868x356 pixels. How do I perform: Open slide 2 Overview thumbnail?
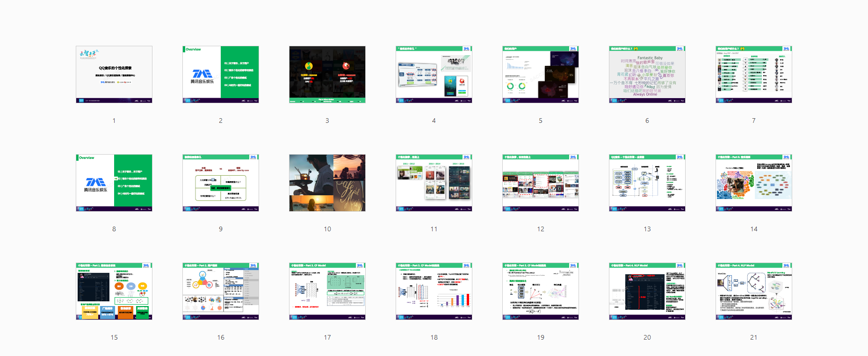pos(221,74)
